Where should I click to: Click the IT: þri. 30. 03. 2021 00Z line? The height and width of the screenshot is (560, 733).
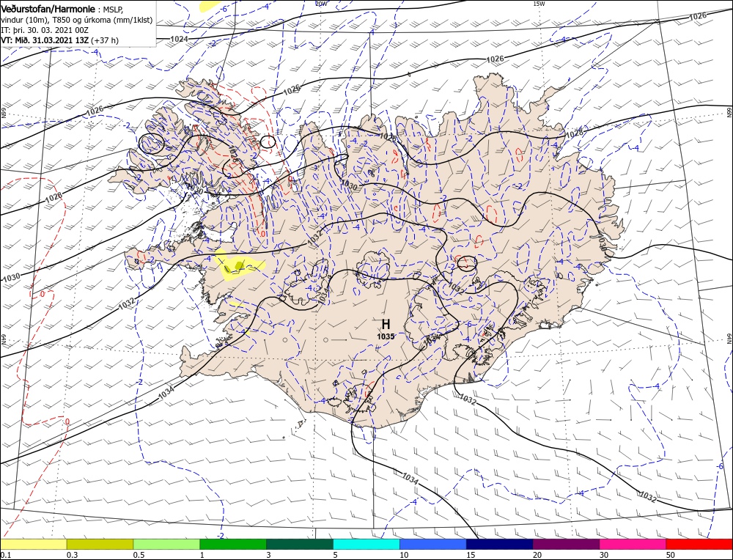point(44,30)
